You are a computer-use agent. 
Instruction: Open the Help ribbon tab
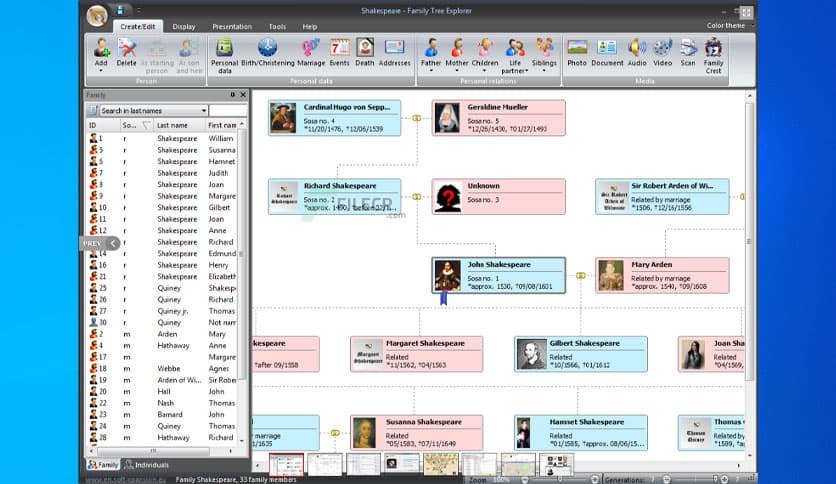310,27
